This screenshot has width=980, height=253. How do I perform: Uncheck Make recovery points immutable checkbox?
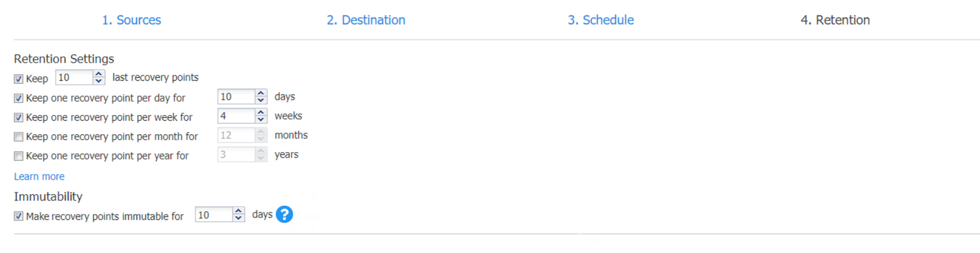point(19,217)
